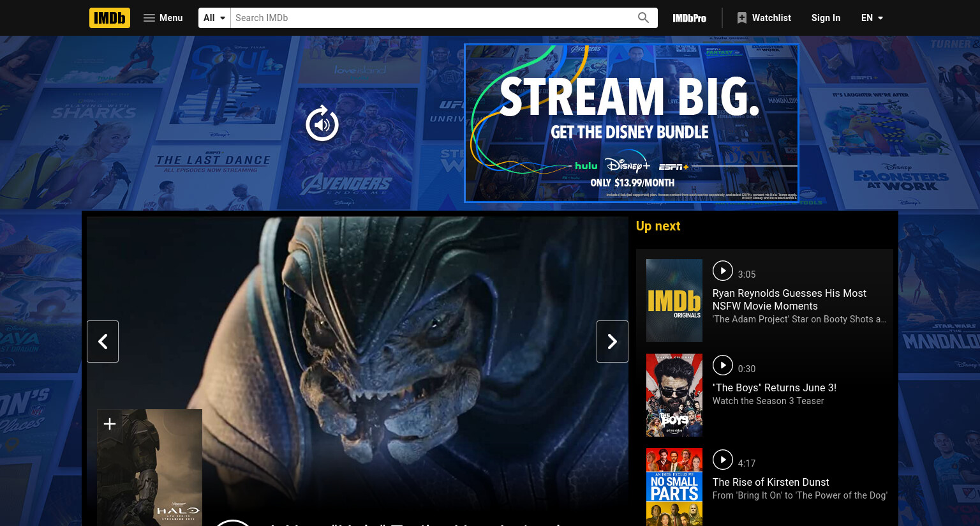Viewport: 980px width, 526px height.
Task: Go to previous featured trailer slide
Action: tap(103, 342)
